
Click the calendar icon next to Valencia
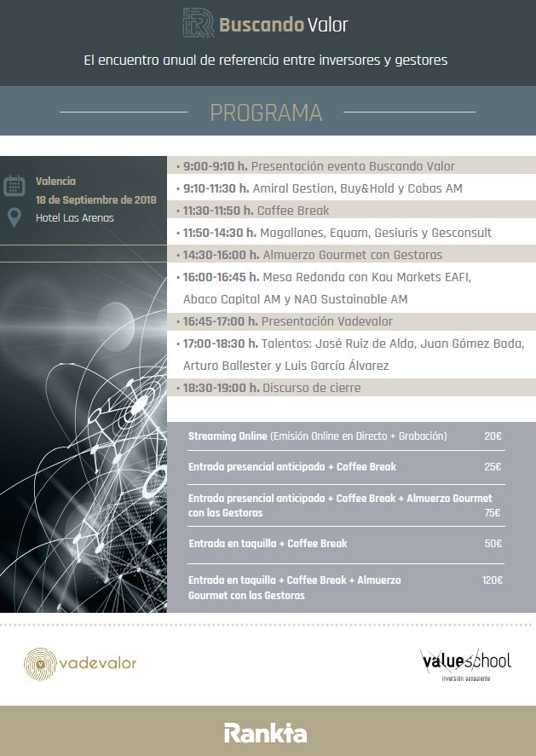point(14,186)
